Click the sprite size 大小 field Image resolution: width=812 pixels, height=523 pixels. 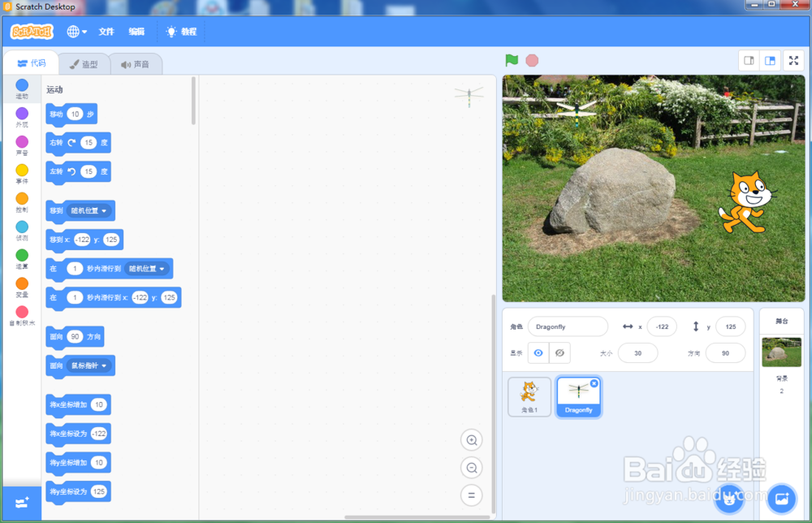tap(638, 353)
